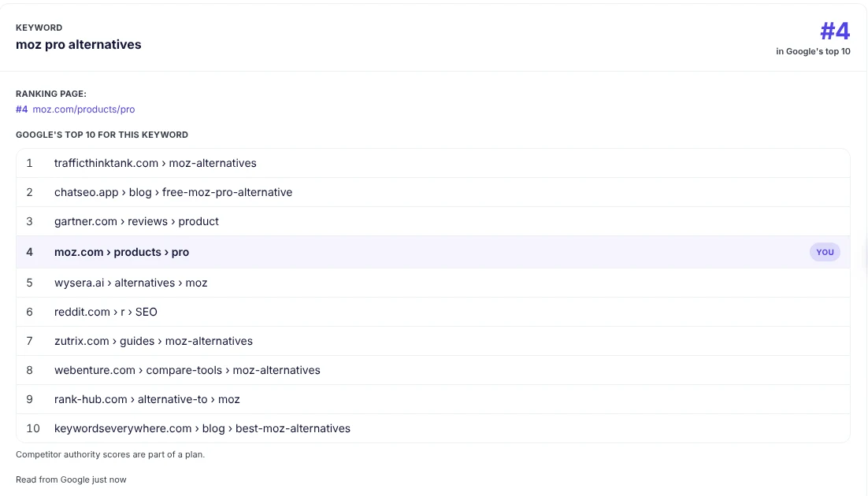Select the rank-hub.com alternative-to moz result

433,399
